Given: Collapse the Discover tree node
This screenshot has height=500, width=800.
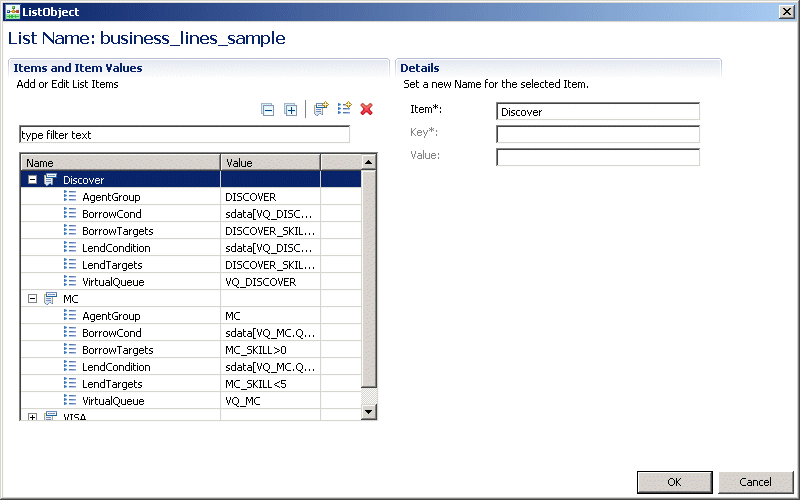Looking at the screenshot, I should point(33,180).
